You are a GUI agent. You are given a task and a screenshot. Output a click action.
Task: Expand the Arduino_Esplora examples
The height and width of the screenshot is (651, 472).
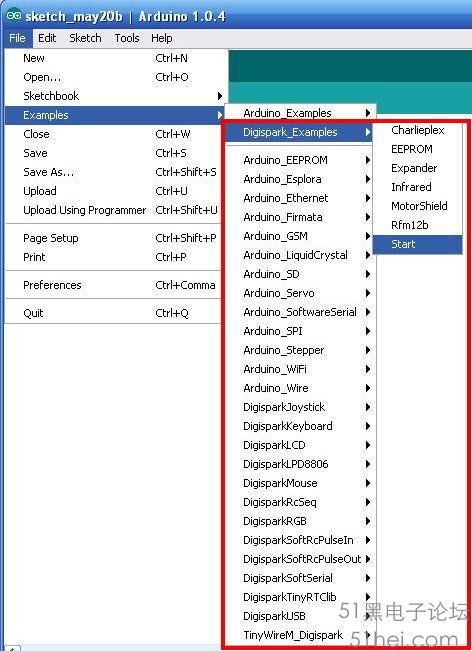tap(300, 179)
